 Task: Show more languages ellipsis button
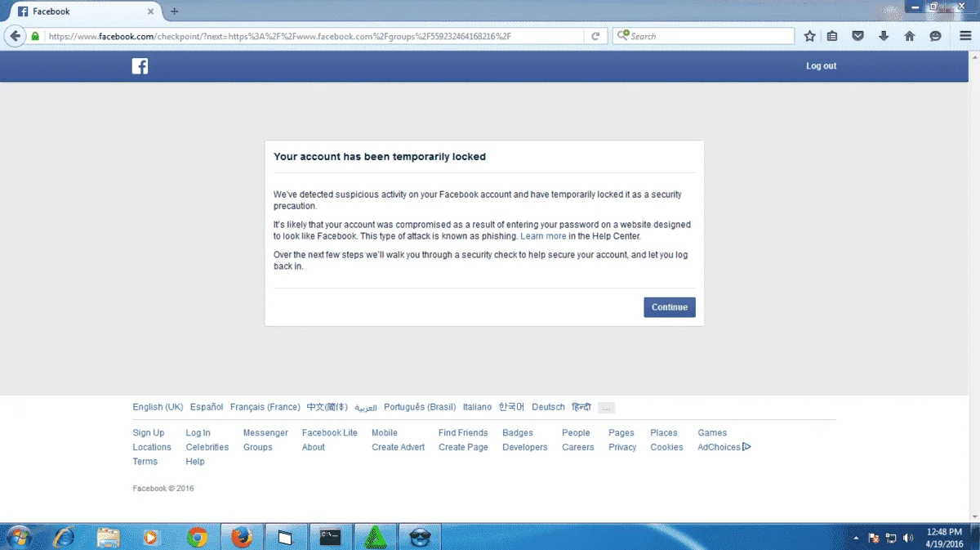click(606, 407)
